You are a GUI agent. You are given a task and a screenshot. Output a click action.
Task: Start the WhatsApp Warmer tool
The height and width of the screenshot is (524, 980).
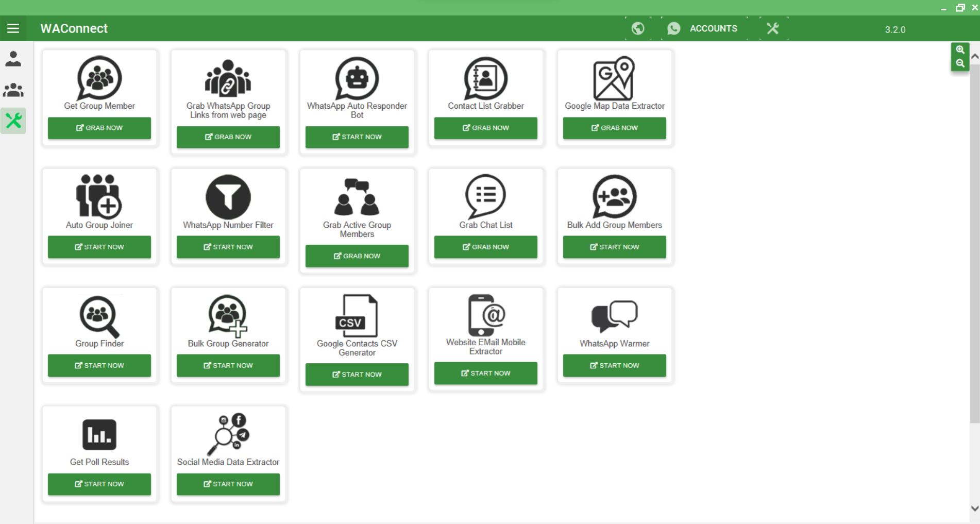pyautogui.click(x=614, y=365)
